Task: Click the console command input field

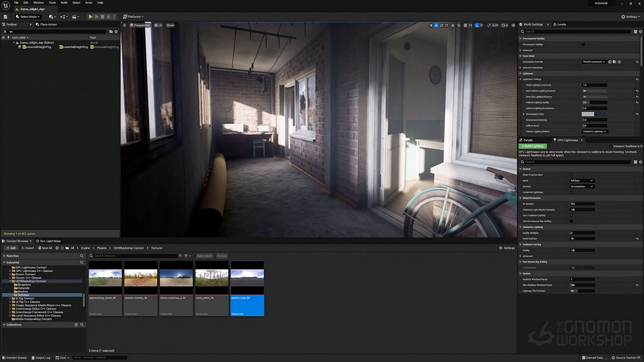Action: [100, 358]
